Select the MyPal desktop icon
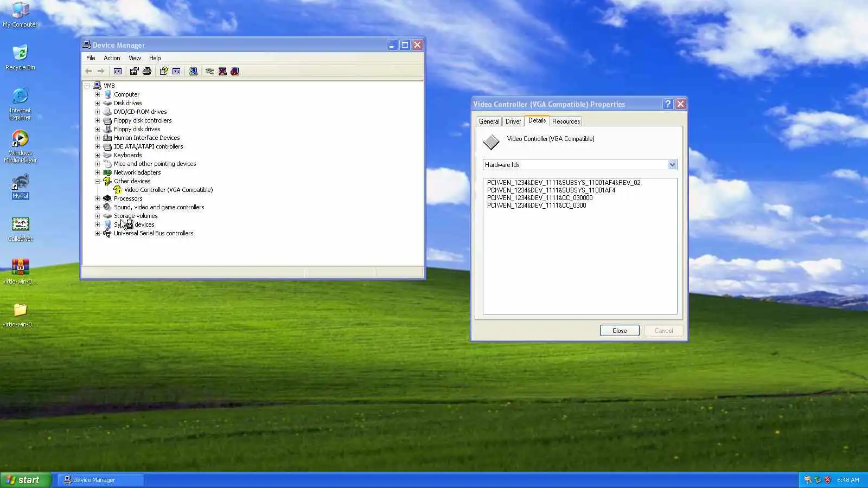Viewport: 868px width, 488px height. coord(20,186)
